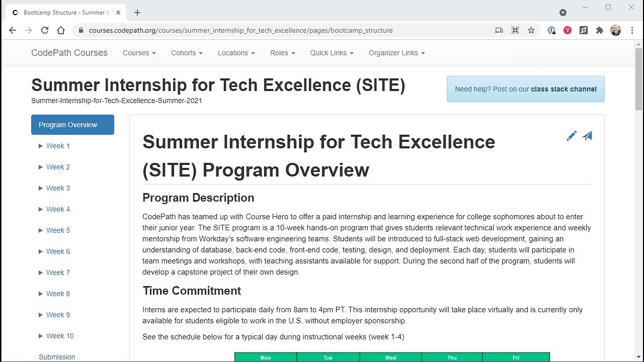Open a new browser tab
The height and width of the screenshot is (362, 644).
(137, 13)
